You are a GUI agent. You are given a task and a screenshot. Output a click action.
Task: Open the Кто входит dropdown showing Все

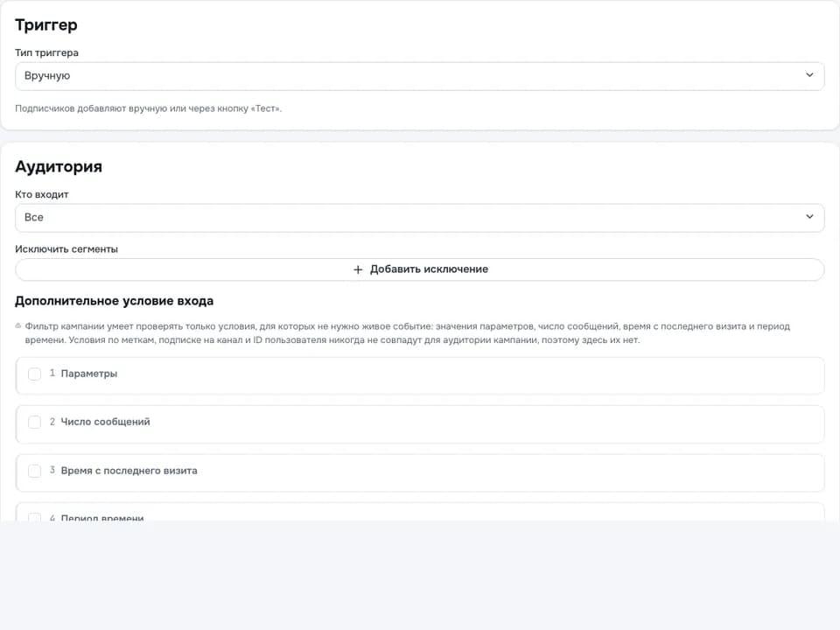point(419,218)
